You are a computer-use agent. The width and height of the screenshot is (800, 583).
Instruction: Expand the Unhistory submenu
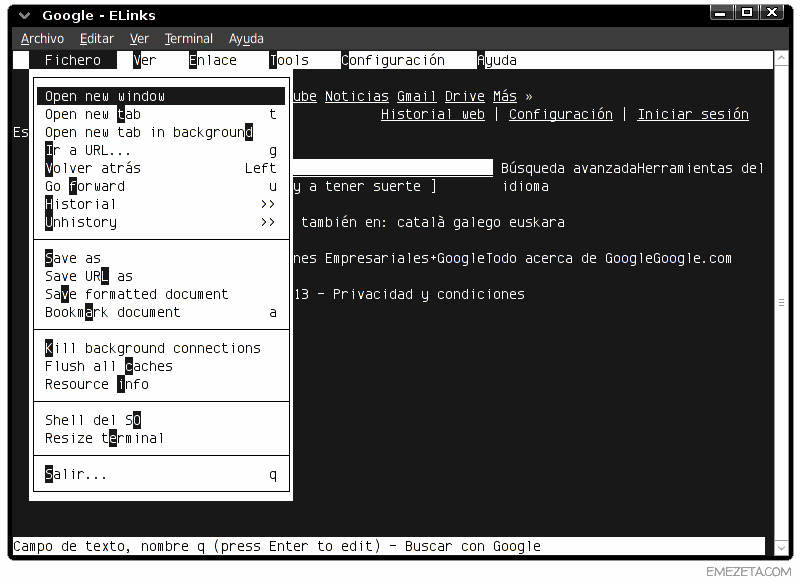point(161,222)
